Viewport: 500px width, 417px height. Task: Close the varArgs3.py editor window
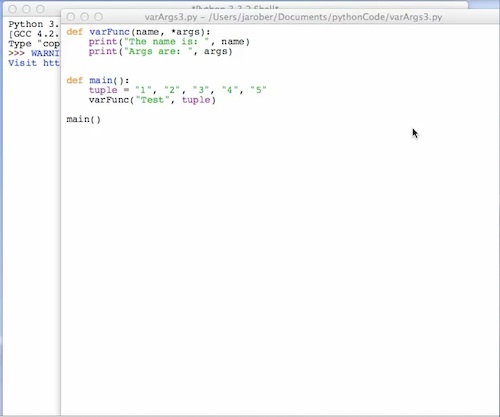click(71, 17)
